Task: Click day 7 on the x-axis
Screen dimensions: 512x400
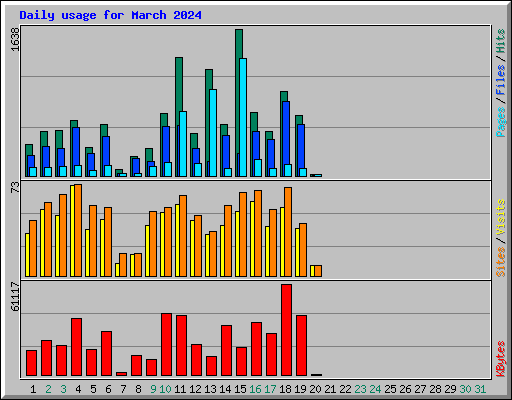Action: click(123, 389)
